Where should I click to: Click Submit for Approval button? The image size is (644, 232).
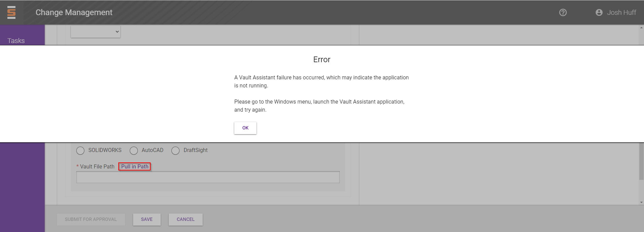pos(91,219)
